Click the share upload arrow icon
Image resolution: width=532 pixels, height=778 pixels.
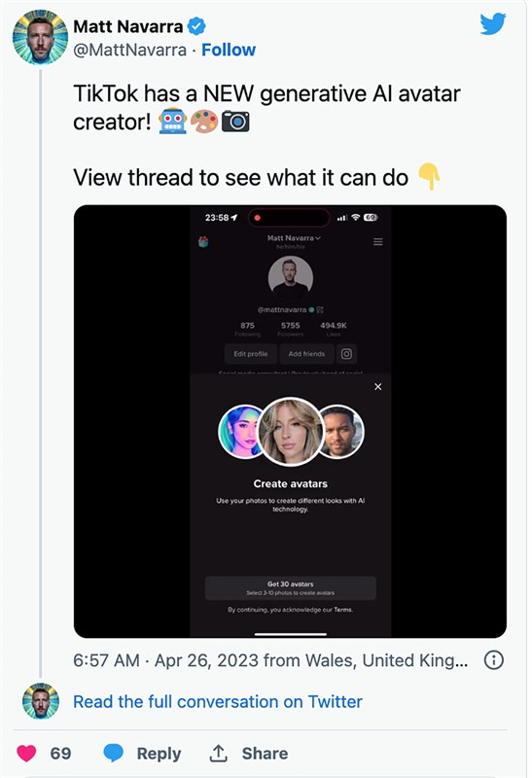point(218,753)
